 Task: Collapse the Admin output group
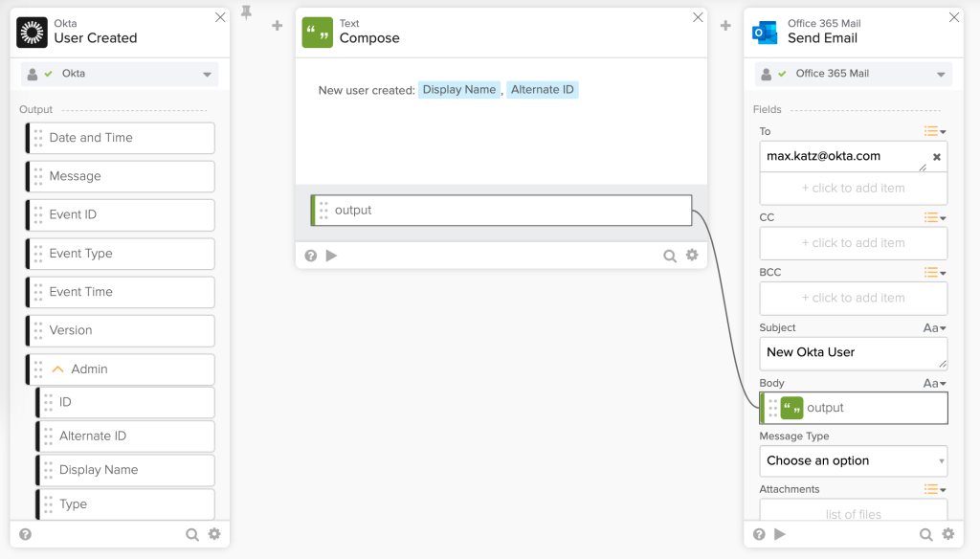click(x=57, y=369)
